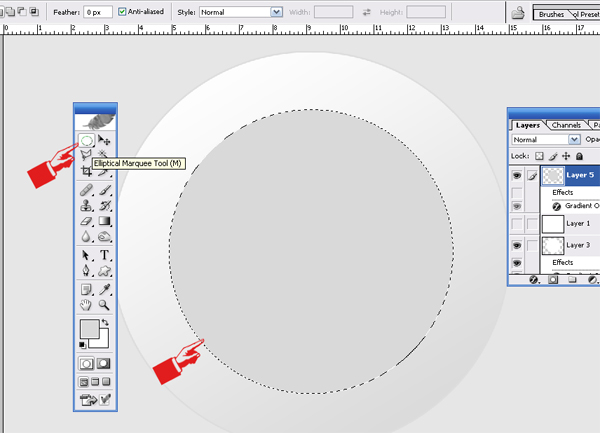Switch to Standard Screen mode
600x433 pixels.
(x=84, y=382)
